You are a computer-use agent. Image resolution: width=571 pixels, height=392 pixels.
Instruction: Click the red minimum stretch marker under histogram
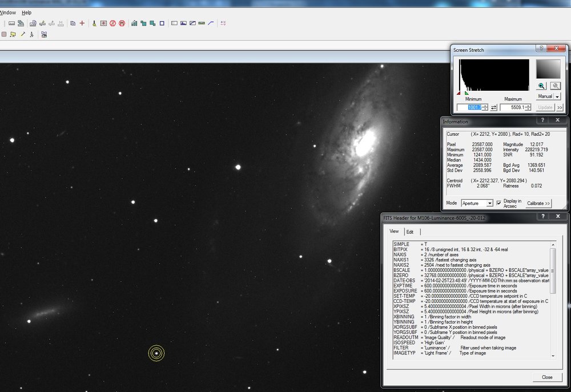click(x=459, y=92)
